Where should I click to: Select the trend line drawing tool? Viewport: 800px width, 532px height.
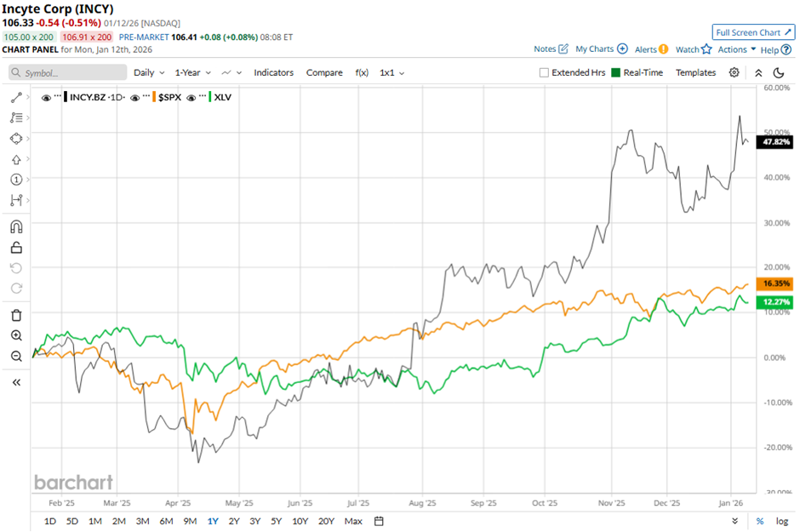[x=16, y=98]
